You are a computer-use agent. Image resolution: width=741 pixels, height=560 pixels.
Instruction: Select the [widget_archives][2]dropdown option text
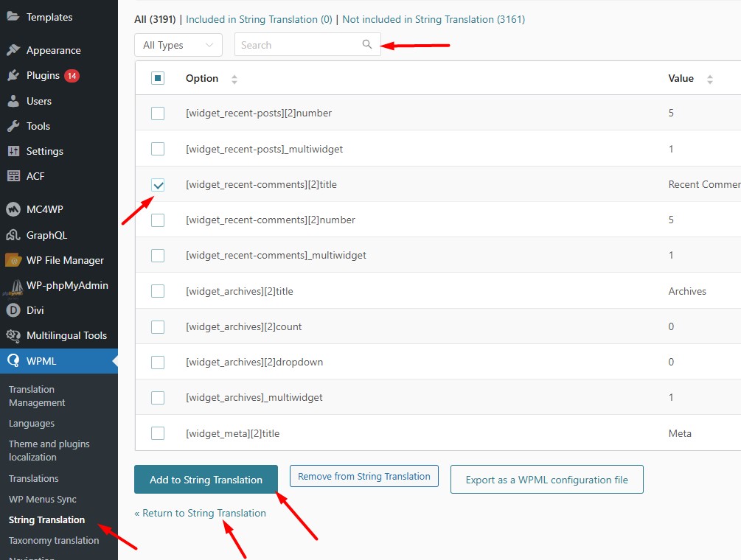(x=254, y=363)
